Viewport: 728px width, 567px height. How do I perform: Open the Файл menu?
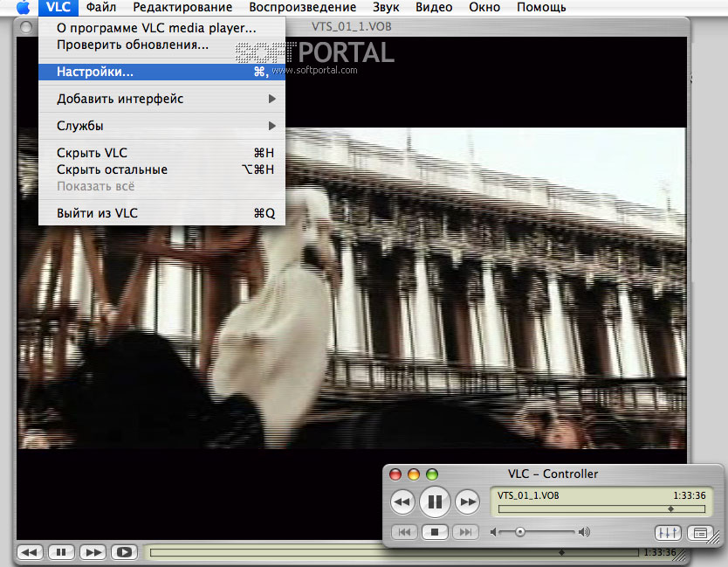click(x=100, y=7)
